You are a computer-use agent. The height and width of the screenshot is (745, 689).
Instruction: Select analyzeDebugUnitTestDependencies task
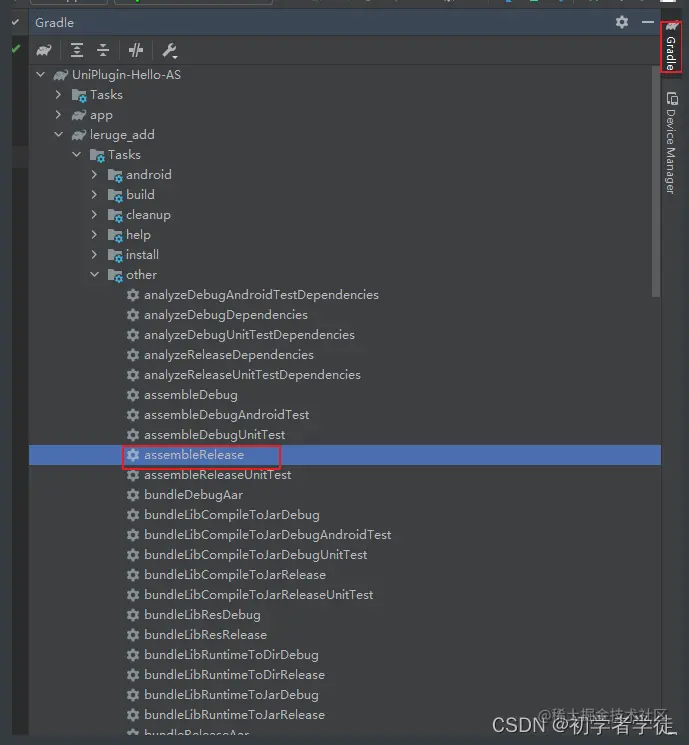click(x=249, y=335)
